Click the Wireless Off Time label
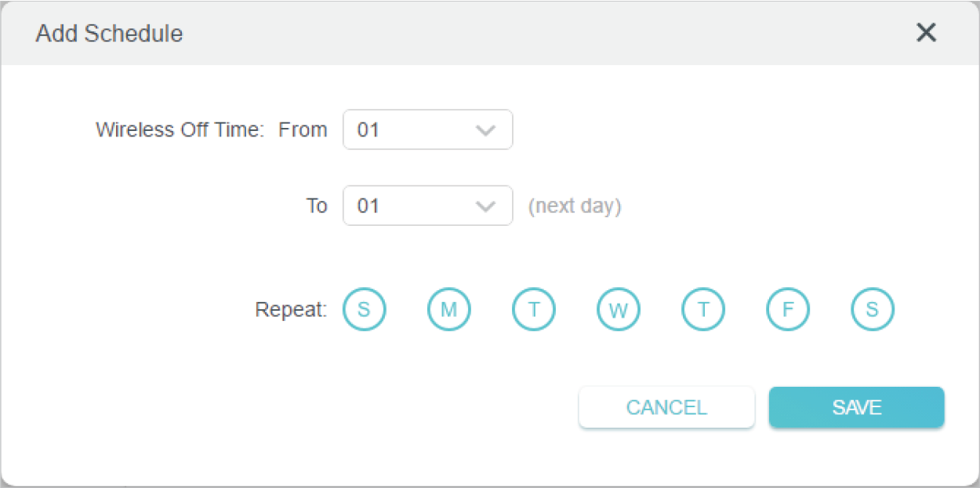Viewport: 980px width, 488px height. point(180,130)
